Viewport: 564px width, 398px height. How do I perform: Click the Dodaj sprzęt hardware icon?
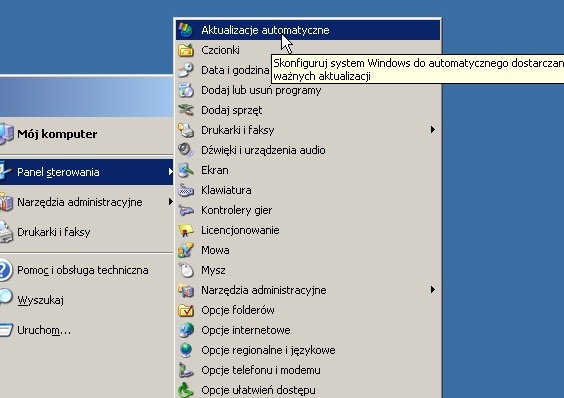[x=186, y=110]
